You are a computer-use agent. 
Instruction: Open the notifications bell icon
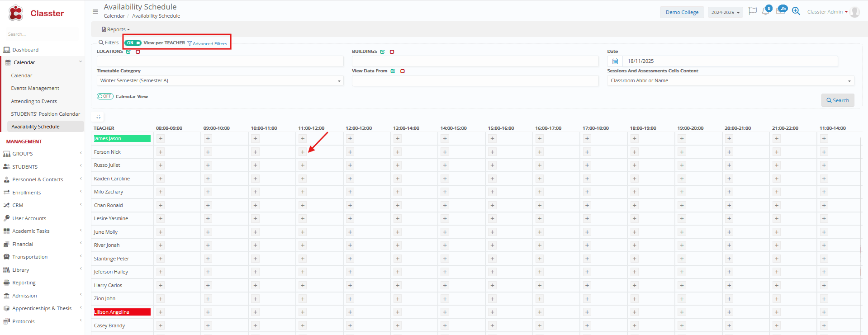(x=765, y=12)
